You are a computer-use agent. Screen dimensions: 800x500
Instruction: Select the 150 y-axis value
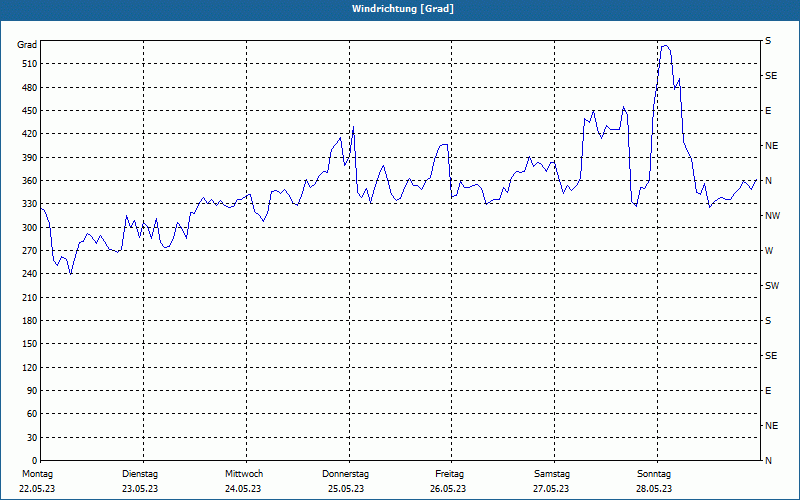coord(30,344)
